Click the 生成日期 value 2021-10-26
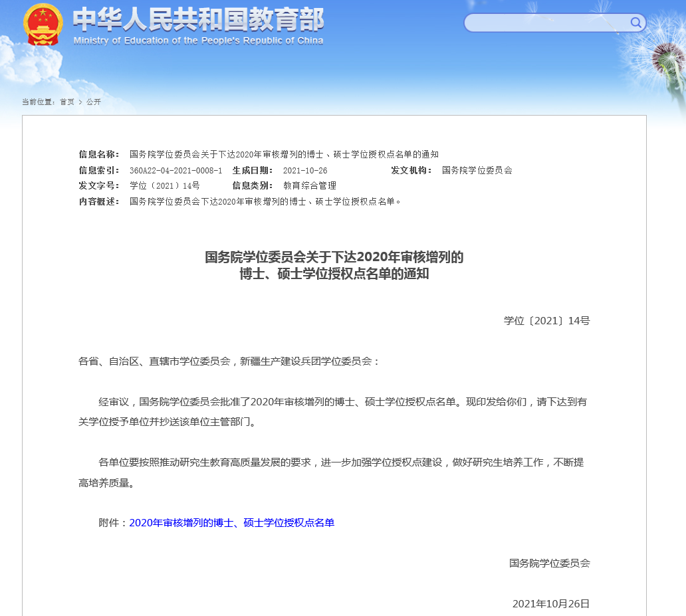 tap(305, 170)
